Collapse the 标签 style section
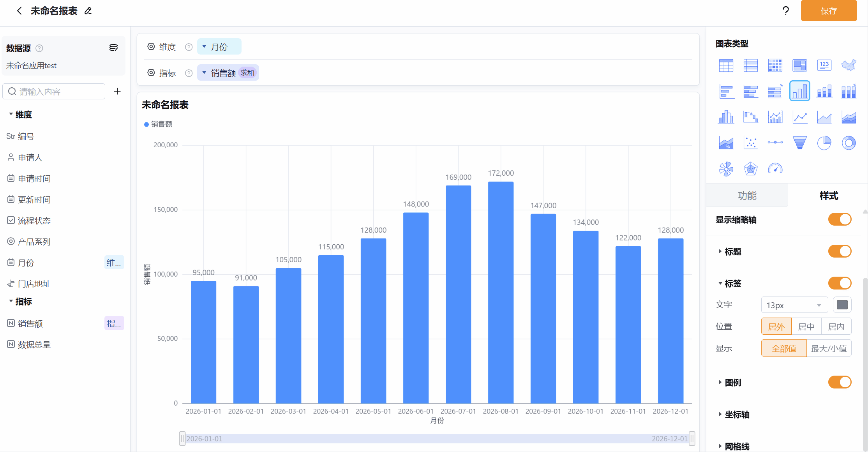Viewport: 868px width, 452px height. coord(720,283)
